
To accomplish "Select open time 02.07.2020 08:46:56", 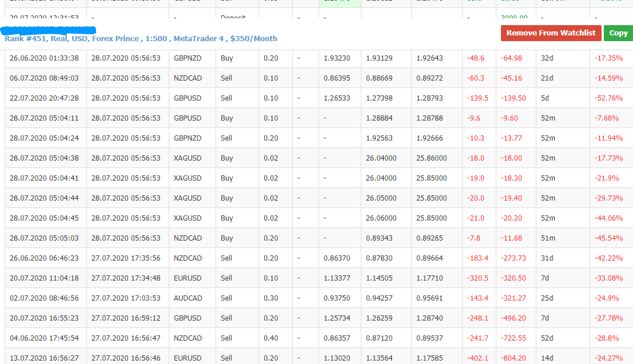I will point(44,298).
